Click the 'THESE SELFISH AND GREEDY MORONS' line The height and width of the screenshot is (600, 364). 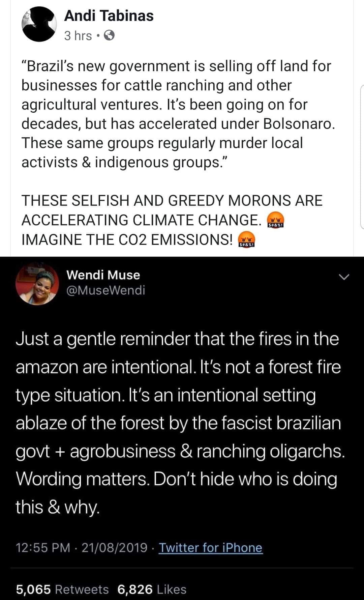pos(172,201)
